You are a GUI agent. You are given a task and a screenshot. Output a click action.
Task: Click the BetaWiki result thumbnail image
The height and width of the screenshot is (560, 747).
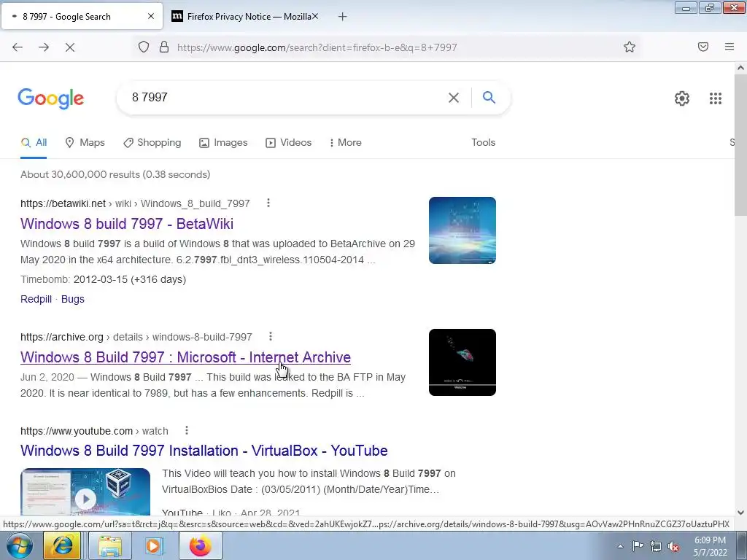(462, 230)
